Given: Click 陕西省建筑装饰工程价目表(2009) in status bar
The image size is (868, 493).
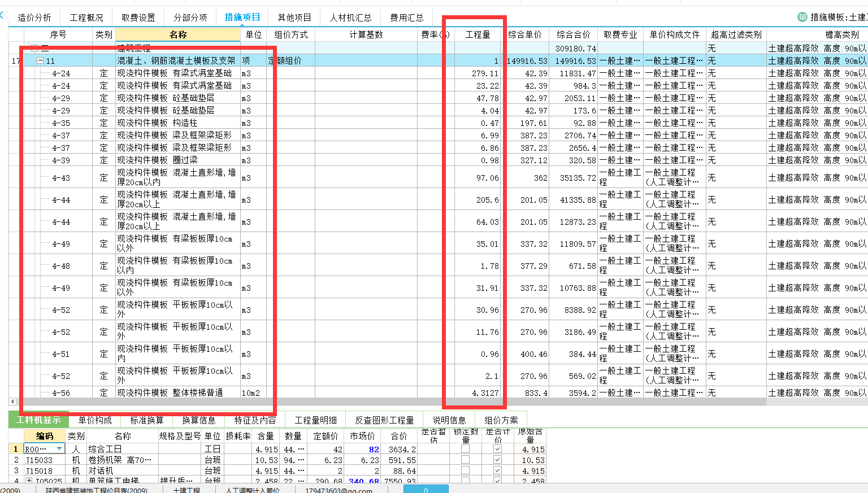Looking at the screenshot, I should point(97,490).
